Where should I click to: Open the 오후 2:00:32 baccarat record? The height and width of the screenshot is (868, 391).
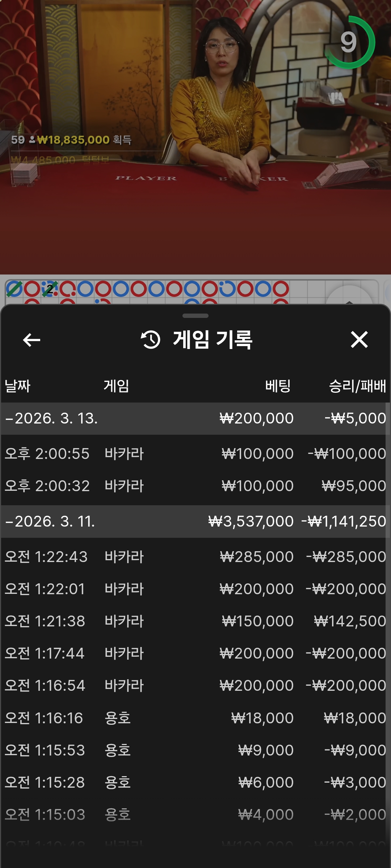pyautogui.click(x=195, y=486)
